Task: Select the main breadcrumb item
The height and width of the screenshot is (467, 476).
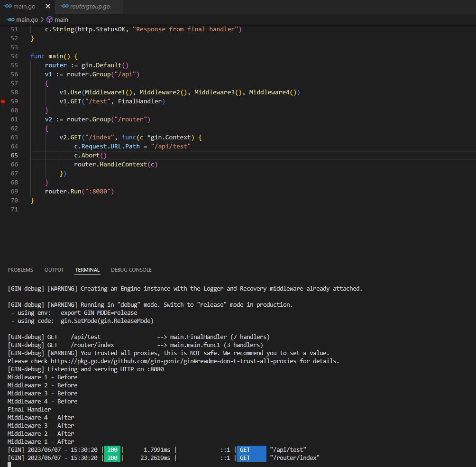Action: 61,20
